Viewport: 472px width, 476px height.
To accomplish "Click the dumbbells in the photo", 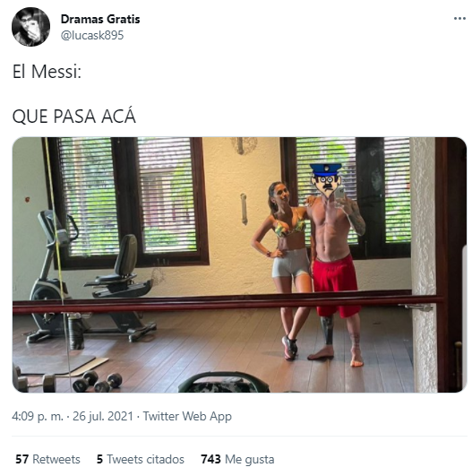I will point(68,381).
